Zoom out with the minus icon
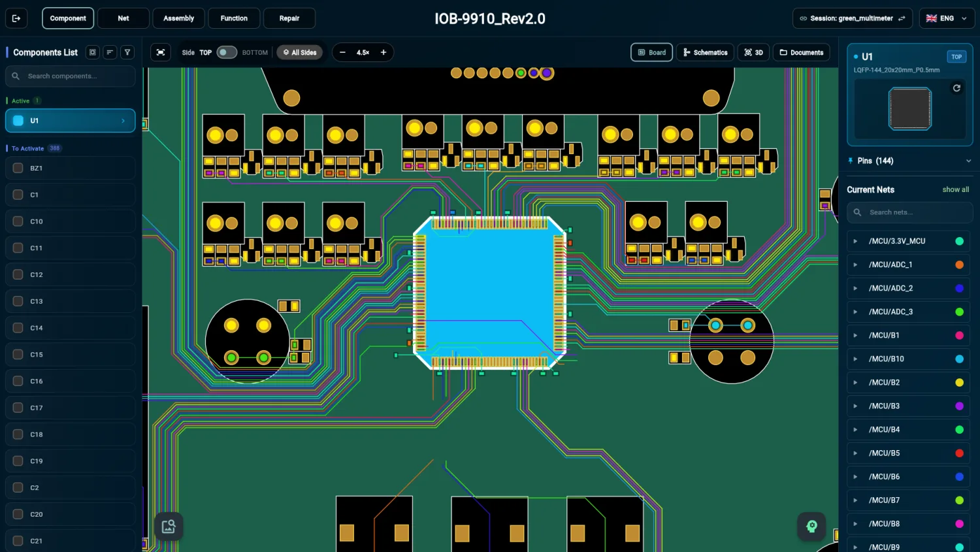 coord(342,52)
